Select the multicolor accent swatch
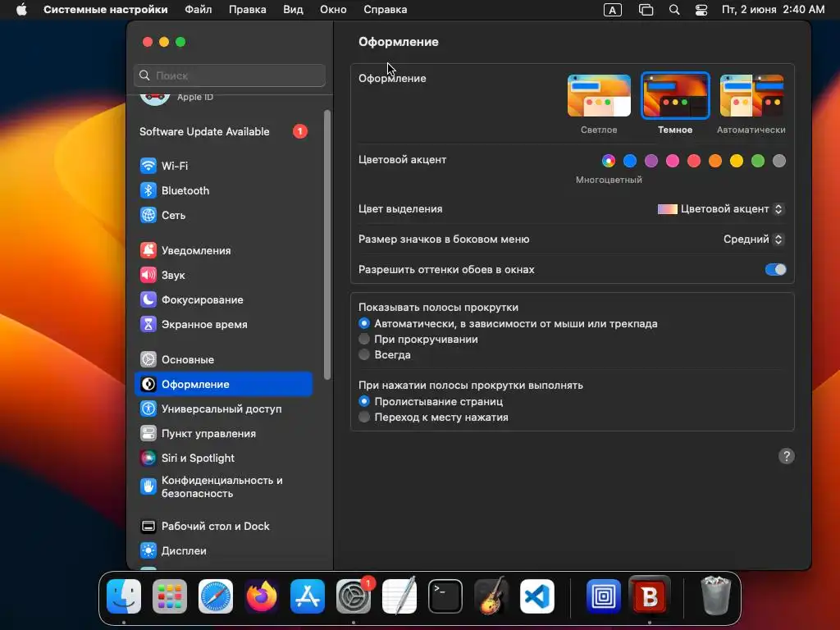The height and width of the screenshot is (630, 840). pos(609,161)
